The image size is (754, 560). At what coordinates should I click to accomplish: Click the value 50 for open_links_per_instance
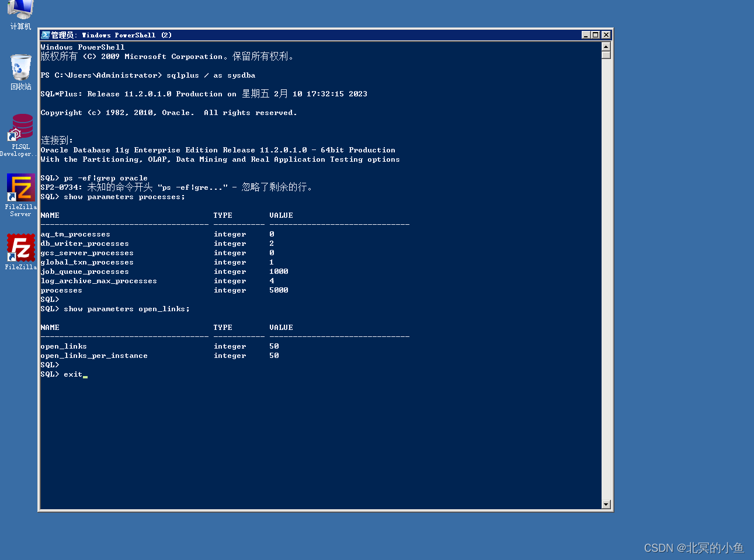point(274,356)
